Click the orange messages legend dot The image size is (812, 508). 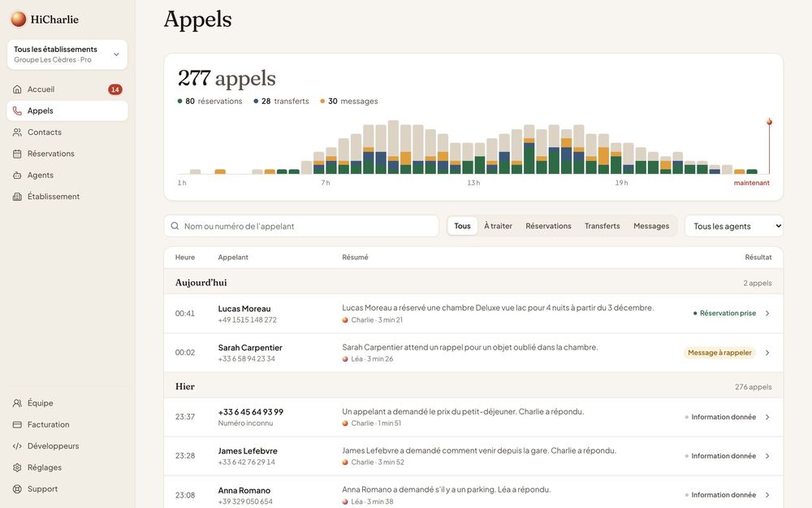[322, 101]
